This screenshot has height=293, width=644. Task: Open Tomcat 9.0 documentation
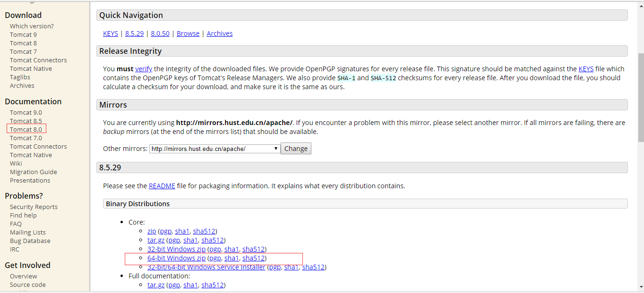pyautogui.click(x=26, y=112)
